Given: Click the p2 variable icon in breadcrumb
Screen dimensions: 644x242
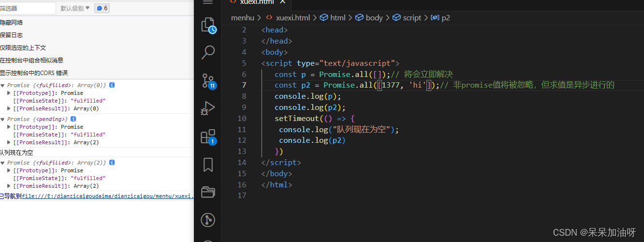Looking at the screenshot, I should coord(435,17).
